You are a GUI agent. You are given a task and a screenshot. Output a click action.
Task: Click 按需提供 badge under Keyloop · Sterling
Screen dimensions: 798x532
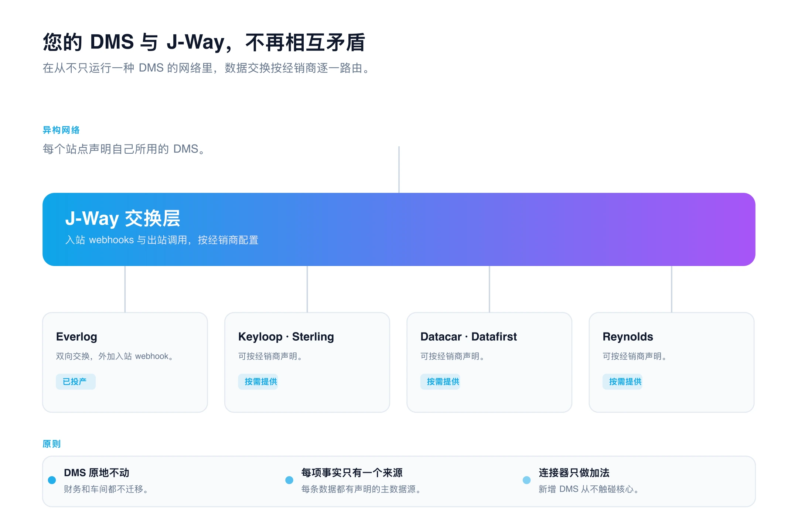(258, 382)
